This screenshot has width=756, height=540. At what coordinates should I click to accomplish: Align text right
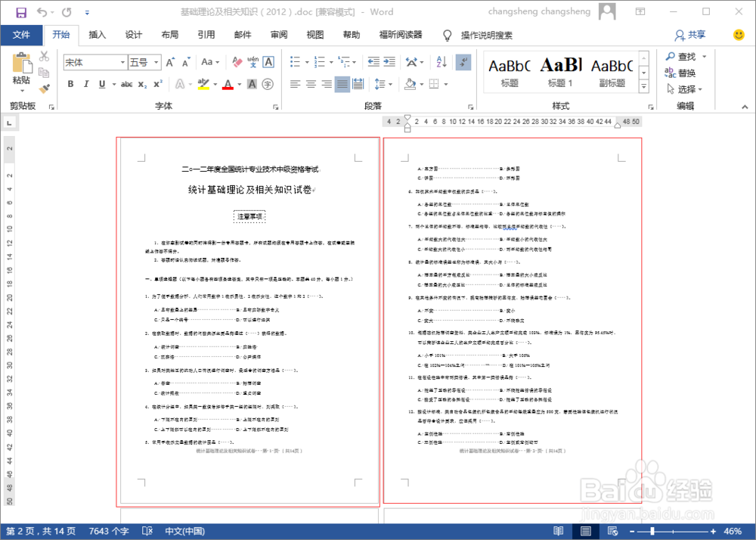point(327,85)
